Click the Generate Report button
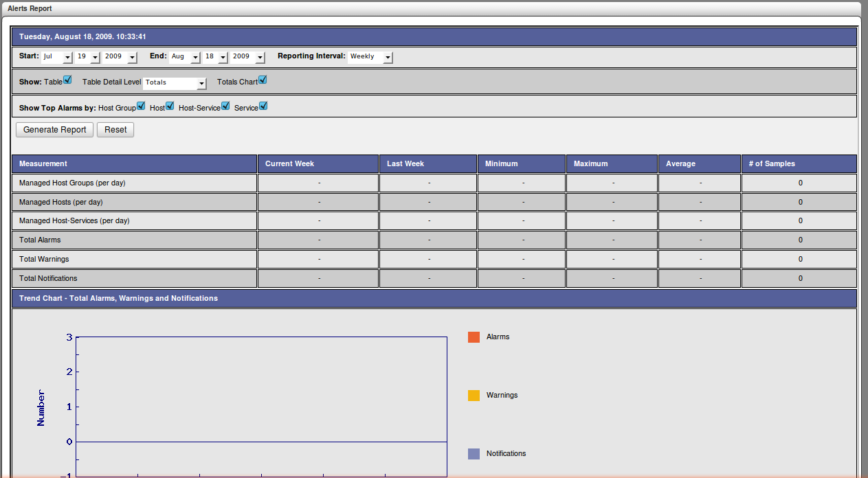868x478 pixels. pos(55,130)
